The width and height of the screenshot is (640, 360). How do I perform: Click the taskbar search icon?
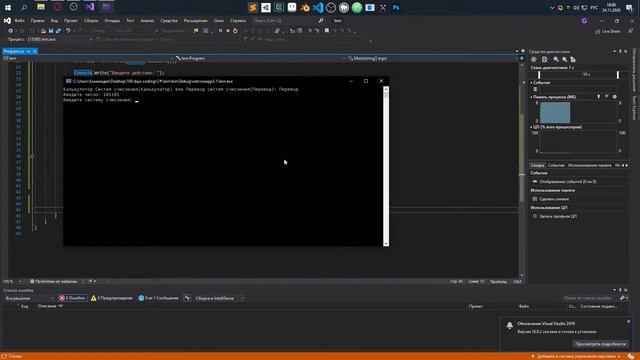[x=24, y=7]
